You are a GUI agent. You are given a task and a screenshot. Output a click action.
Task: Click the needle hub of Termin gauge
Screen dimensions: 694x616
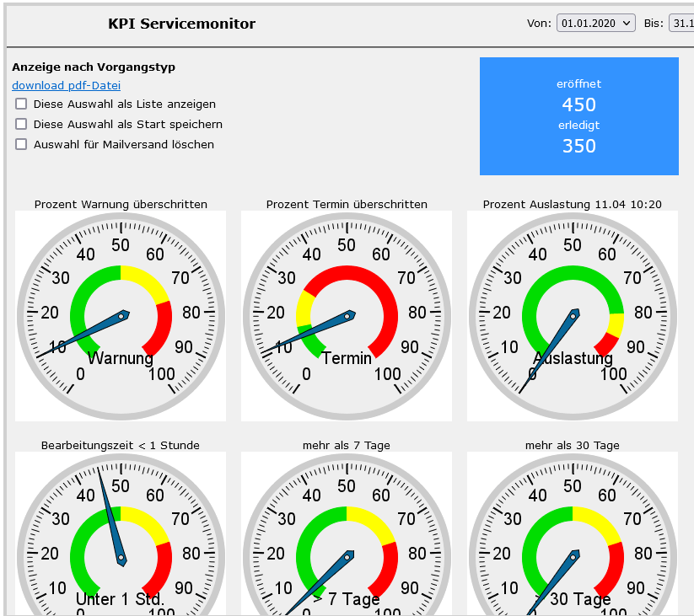347,316
